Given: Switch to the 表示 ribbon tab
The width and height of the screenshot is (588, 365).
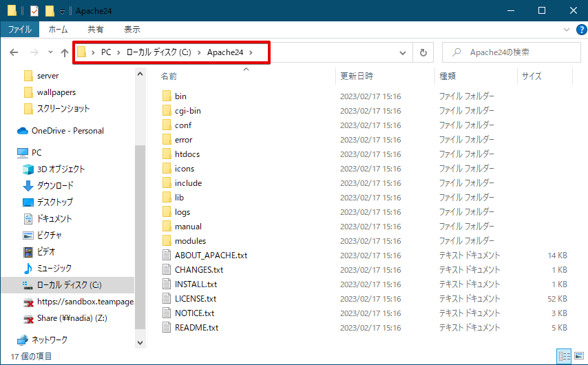Looking at the screenshot, I should (x=132, y=30).
